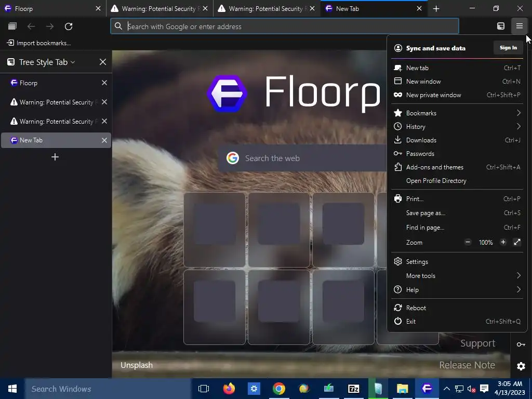Select second Warning item in Tree Style Tab
Image resolution: width=532 pixels, height=399 pixels.
pyautogui.click(x=56, y=122)
